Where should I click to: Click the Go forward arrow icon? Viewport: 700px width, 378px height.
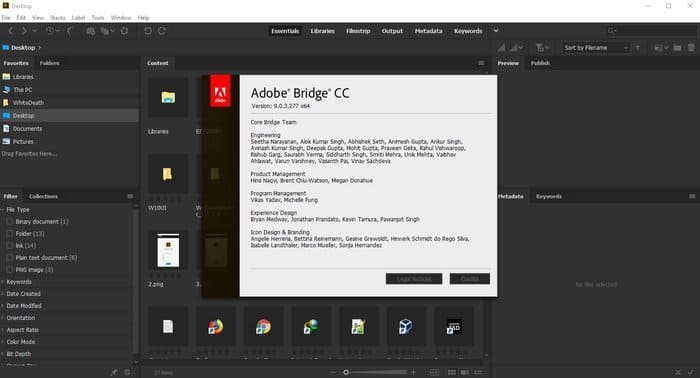click(24, 31)
